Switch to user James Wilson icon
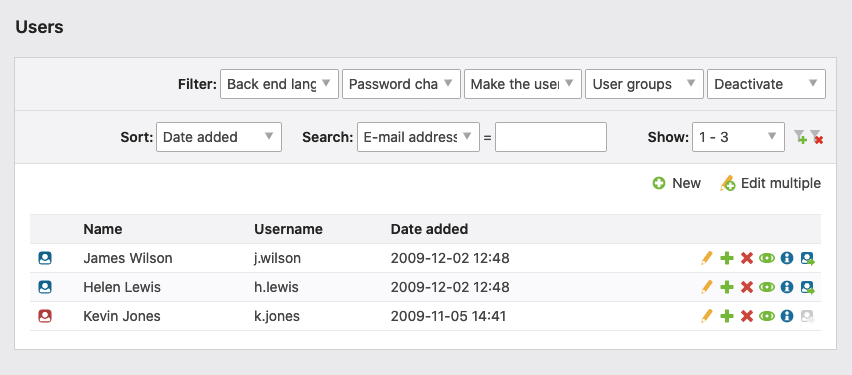 pyautogui.click(x=807, y=259)
